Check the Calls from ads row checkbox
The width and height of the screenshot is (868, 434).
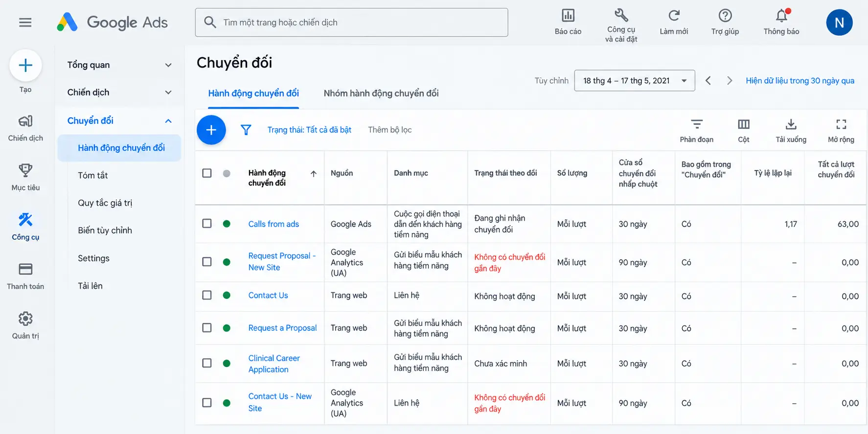207,224
